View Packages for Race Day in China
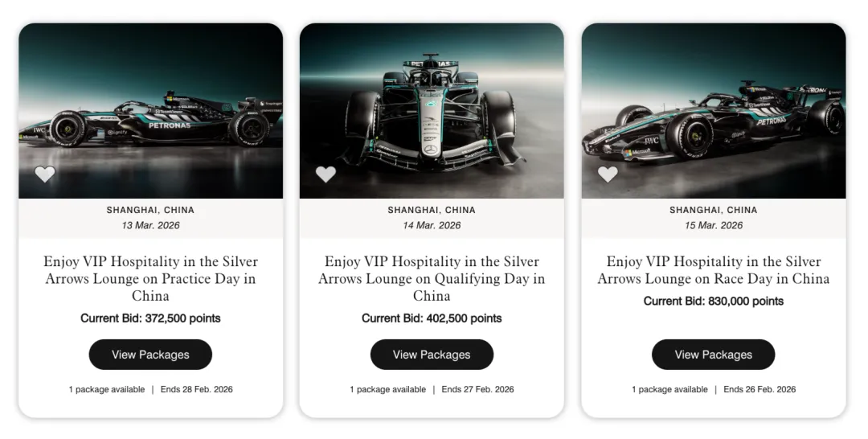 (714, 355)
